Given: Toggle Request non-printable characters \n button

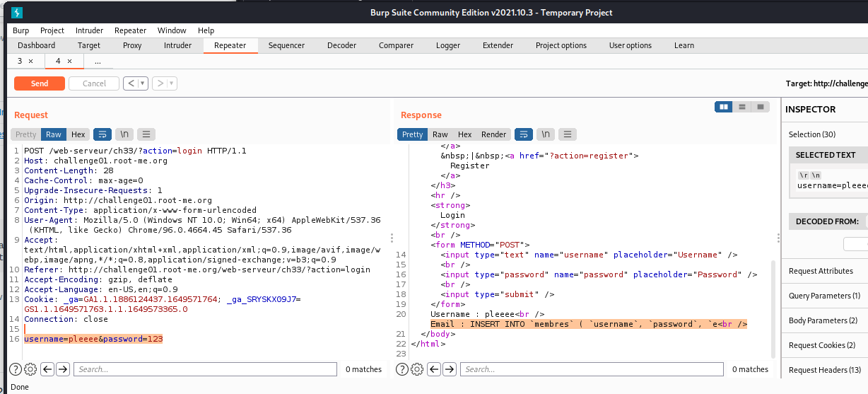Looking at the screenshot, I should tap(124, 134).
